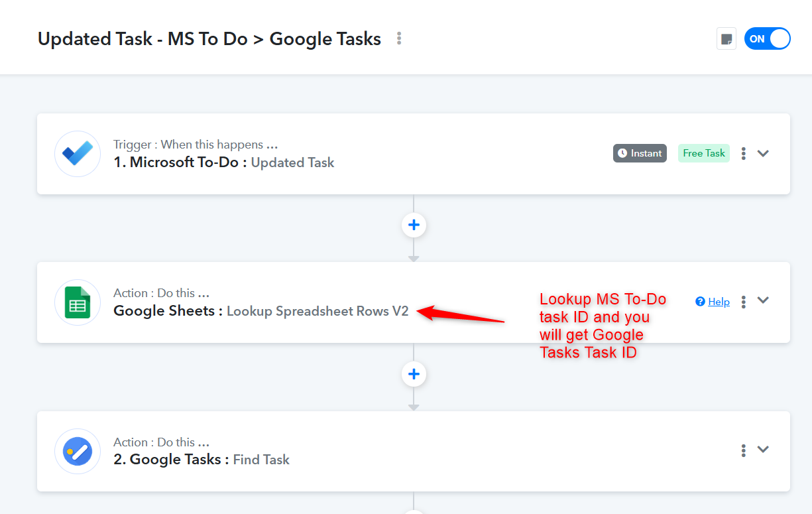The height and width of the screenshot is (514, 812).
Task: Expand the Microsoft To-Do trigger step
Action: 764,153
